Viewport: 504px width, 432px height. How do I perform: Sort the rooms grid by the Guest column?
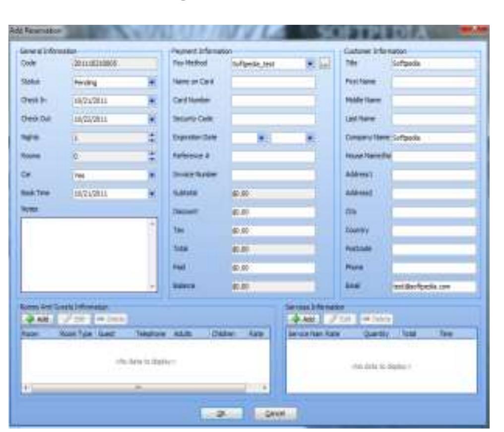pyautogui.click(x=106, y=334)
